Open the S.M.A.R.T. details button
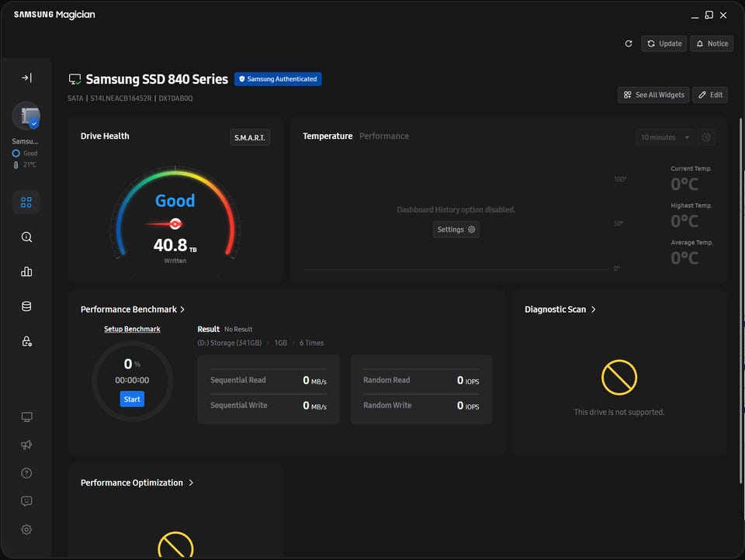The width and height of the screenshot is (745, 560). [250, 138]
